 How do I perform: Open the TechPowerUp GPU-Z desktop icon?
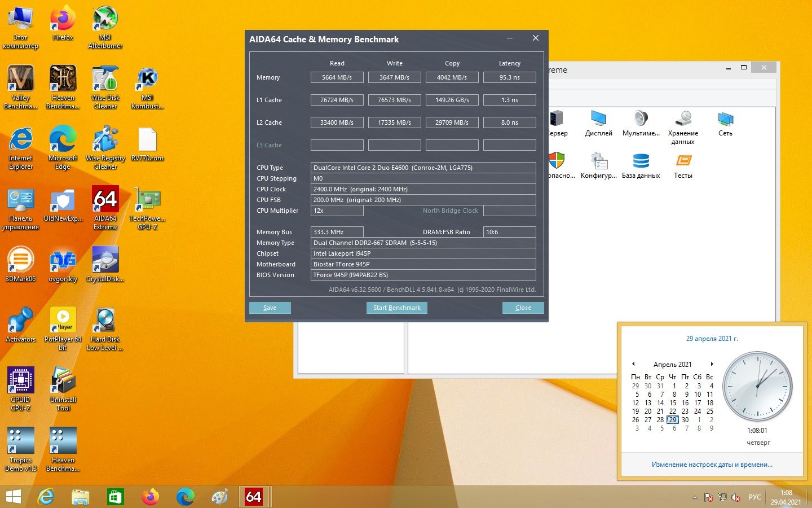pos(147,208)
